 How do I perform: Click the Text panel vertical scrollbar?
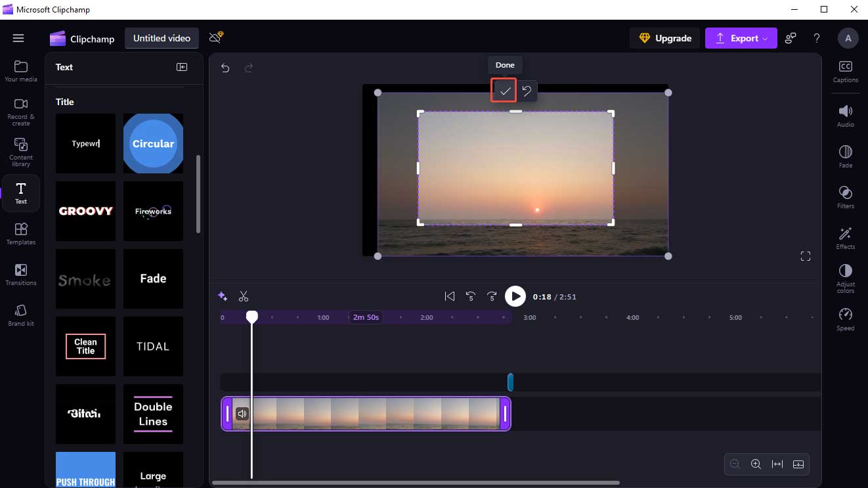pyautogui.click(x=199, y=194)
